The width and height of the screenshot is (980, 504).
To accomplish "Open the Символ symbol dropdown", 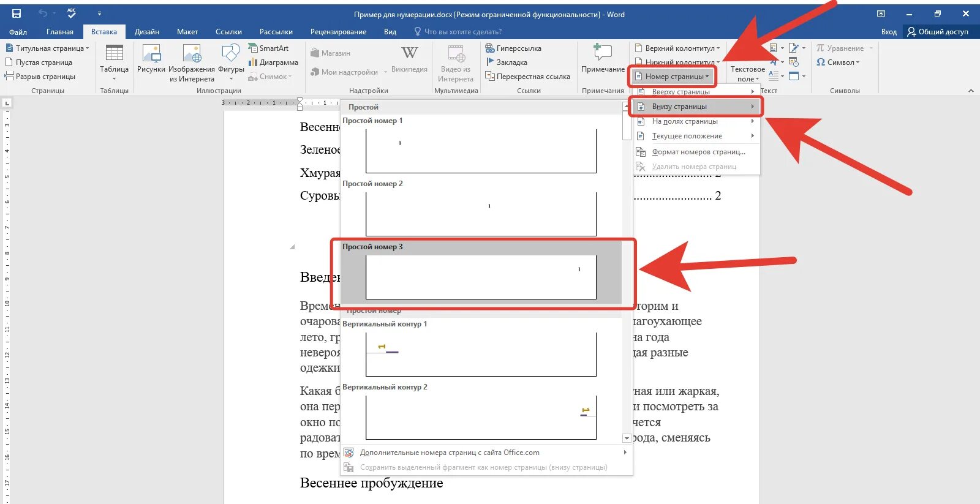I will (838, 62).
